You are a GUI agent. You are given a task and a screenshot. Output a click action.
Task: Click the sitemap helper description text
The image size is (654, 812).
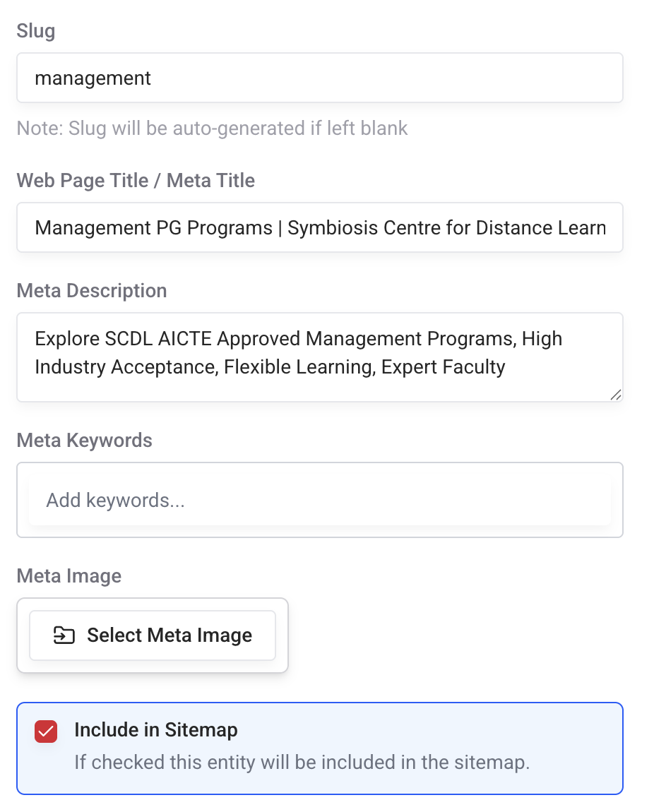pyautogui.click(x=302, y=763)
